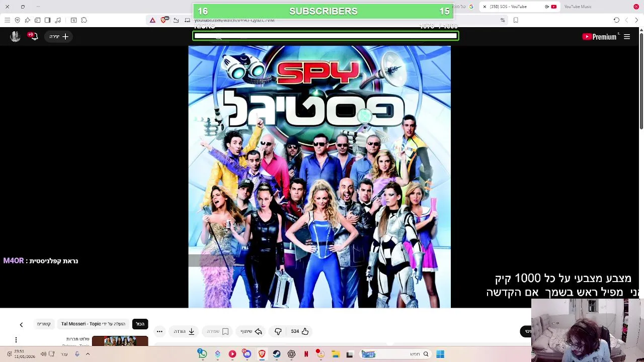
Task: Open the YouTube account avatar
Action: pyautogui.click(x=15, y=36)
